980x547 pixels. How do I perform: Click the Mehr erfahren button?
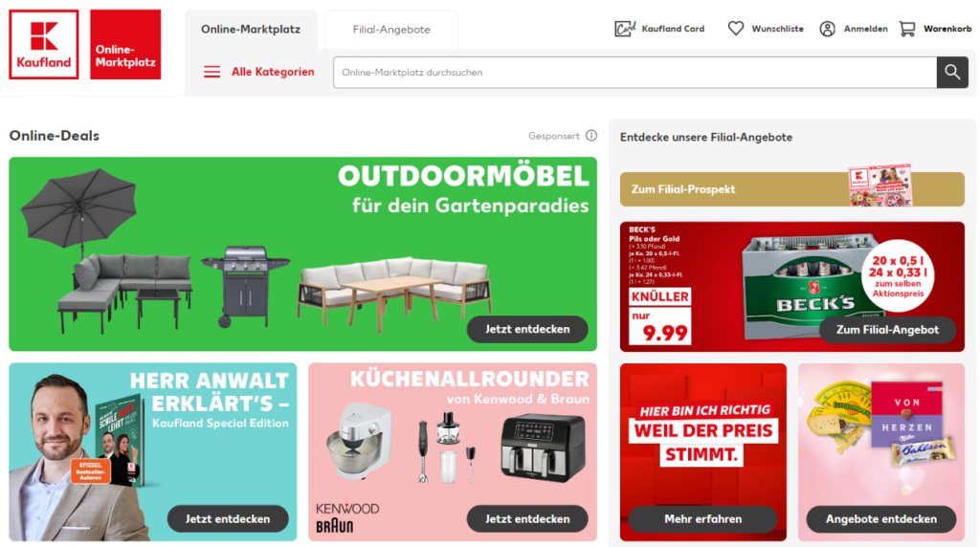click(703, 519)
